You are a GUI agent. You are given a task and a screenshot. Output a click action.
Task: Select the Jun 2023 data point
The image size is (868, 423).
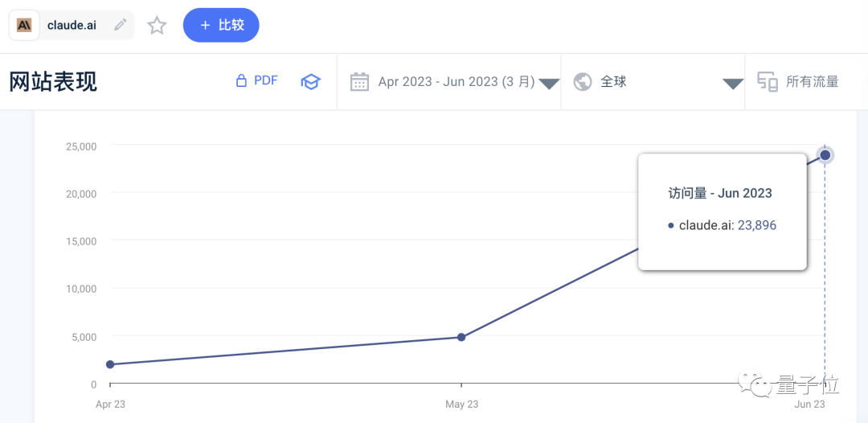[x=825, y=155]
